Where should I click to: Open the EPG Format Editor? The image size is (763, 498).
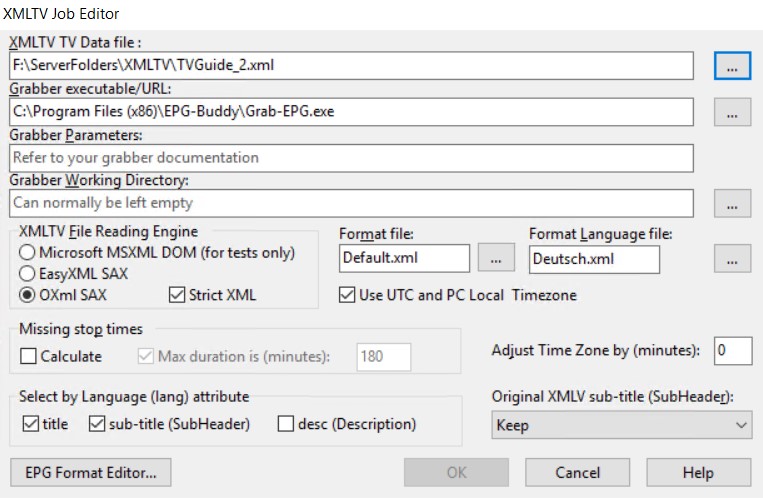click(91, 472)
